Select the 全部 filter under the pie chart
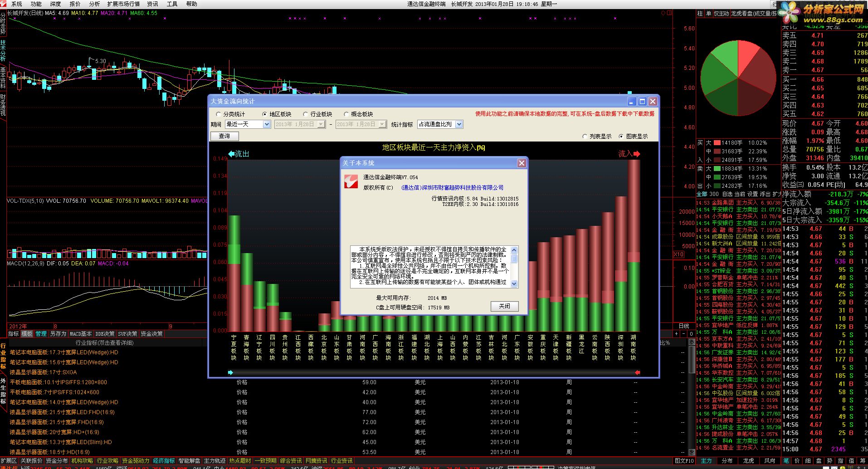The height and width of the screenshot is (469, 868). pyautogui.click(x=702, y=194)
